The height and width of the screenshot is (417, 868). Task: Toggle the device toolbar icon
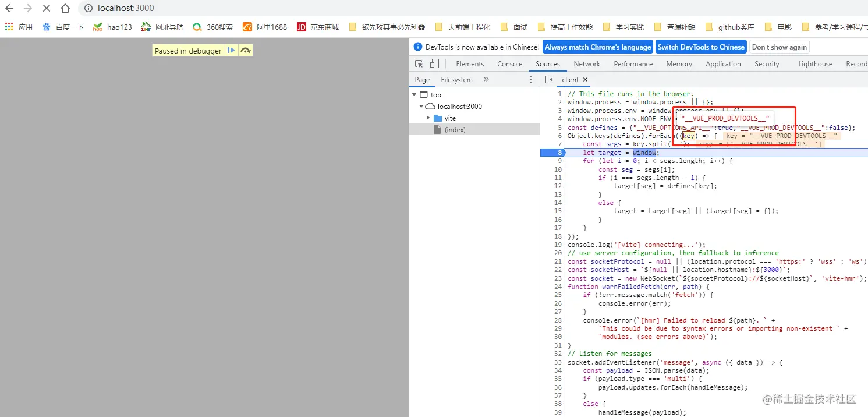tap(434, 64)
